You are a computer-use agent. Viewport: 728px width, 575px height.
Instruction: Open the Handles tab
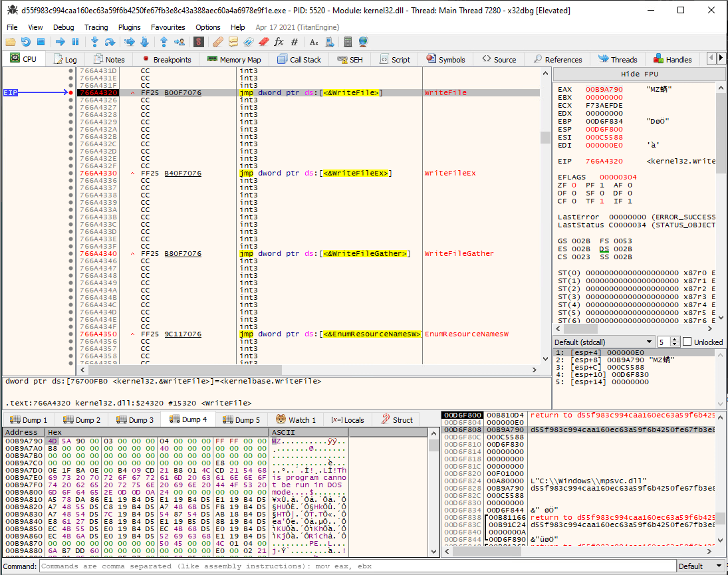(672, 59)
